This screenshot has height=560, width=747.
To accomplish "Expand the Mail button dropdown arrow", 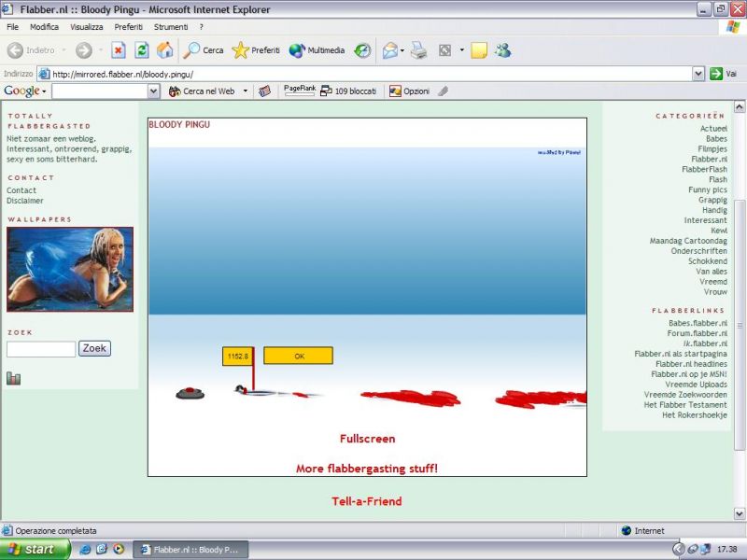I will pyautogui.click(x=402, y=50).
